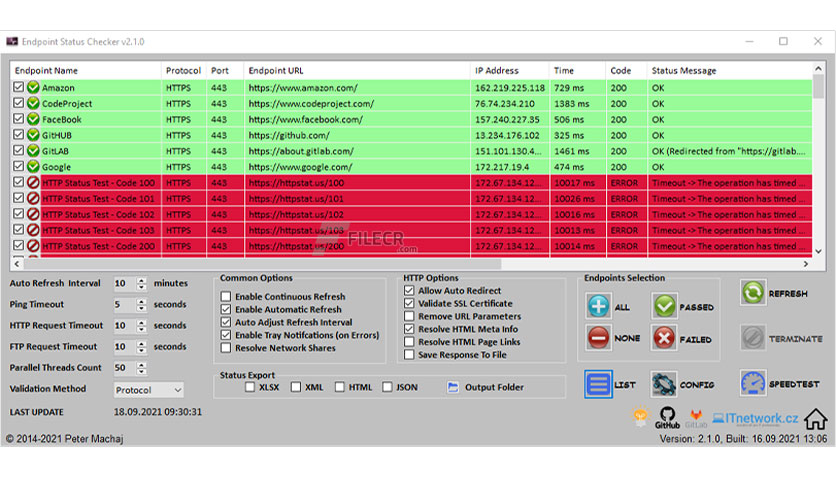Click red blocked icon for Code 102 row

pos(33,214)
